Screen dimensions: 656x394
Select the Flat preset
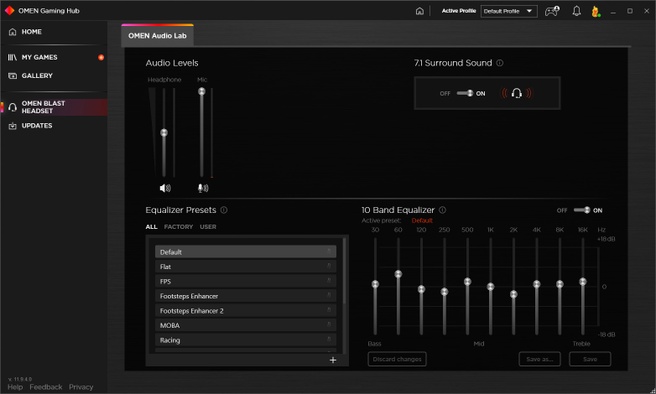click(246, 266)
